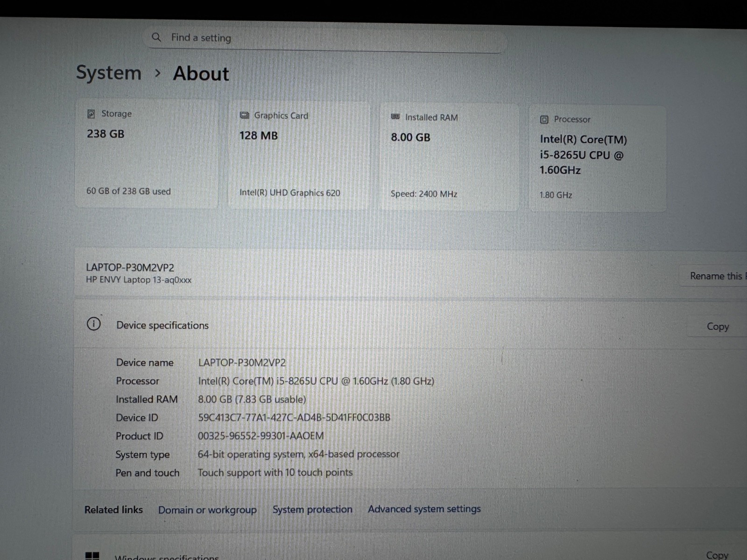Image resolution: width=747 pixels, height=560 pixels.
Task: Click the search magnifier icon
Action: [156, 37]
